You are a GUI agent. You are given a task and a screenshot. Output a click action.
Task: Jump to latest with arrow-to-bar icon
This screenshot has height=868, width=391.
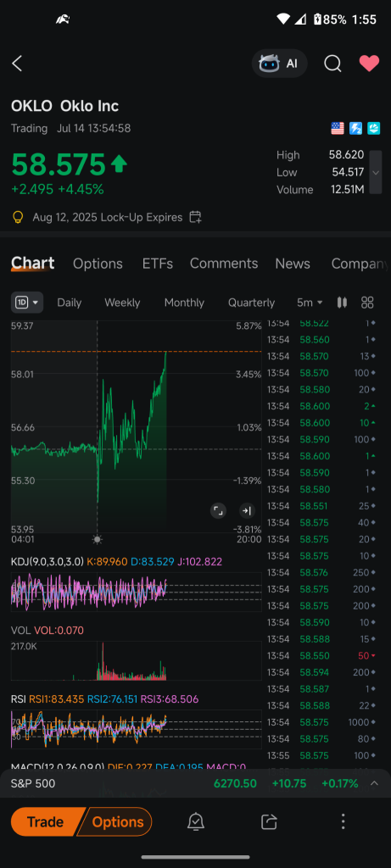point(247,510)
